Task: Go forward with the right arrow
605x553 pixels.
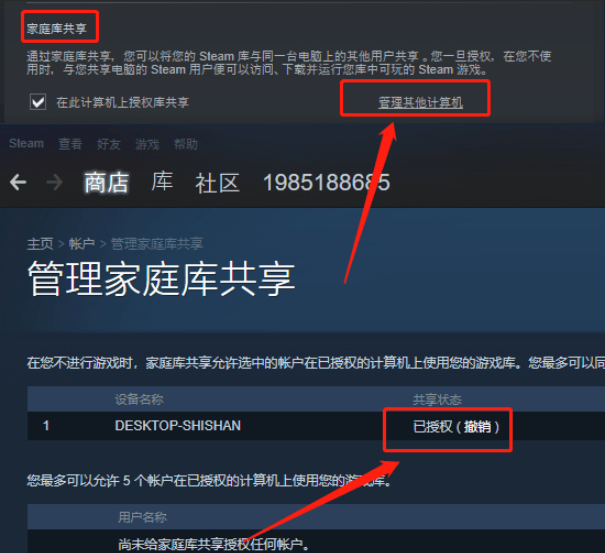Action: tap(54, 182)
